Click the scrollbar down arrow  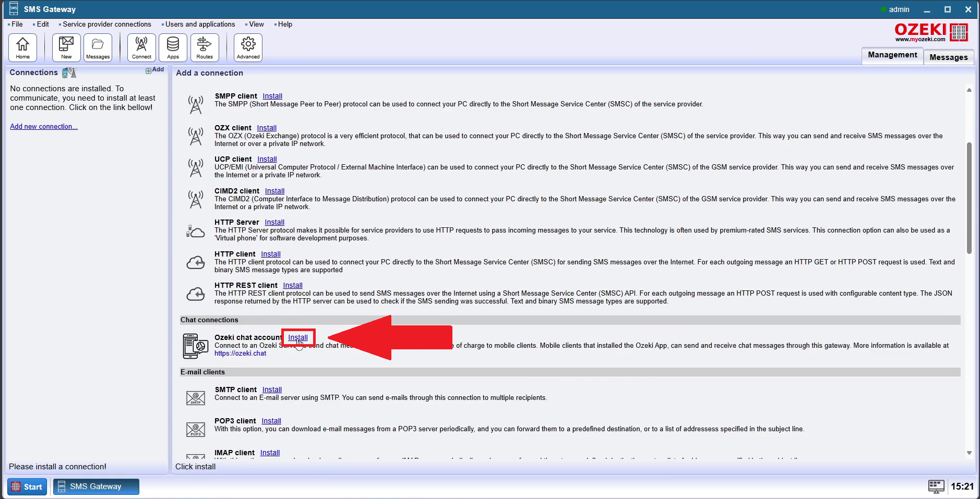969,453
